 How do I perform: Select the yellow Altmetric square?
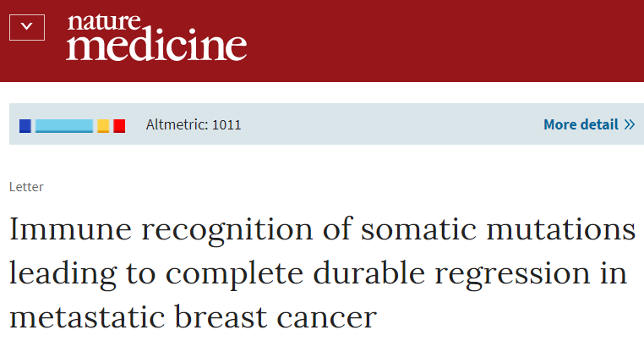[103, 126]
